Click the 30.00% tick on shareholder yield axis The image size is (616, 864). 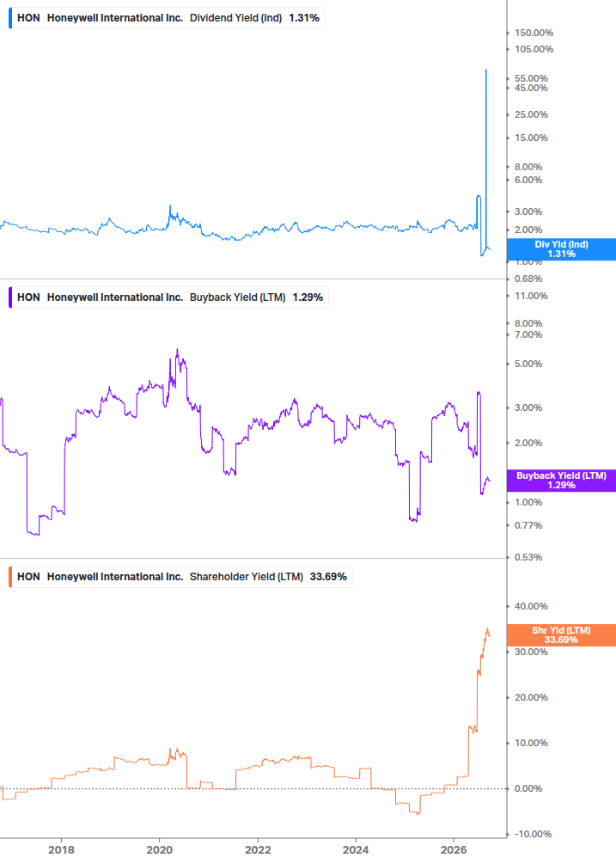click(531, 652)
